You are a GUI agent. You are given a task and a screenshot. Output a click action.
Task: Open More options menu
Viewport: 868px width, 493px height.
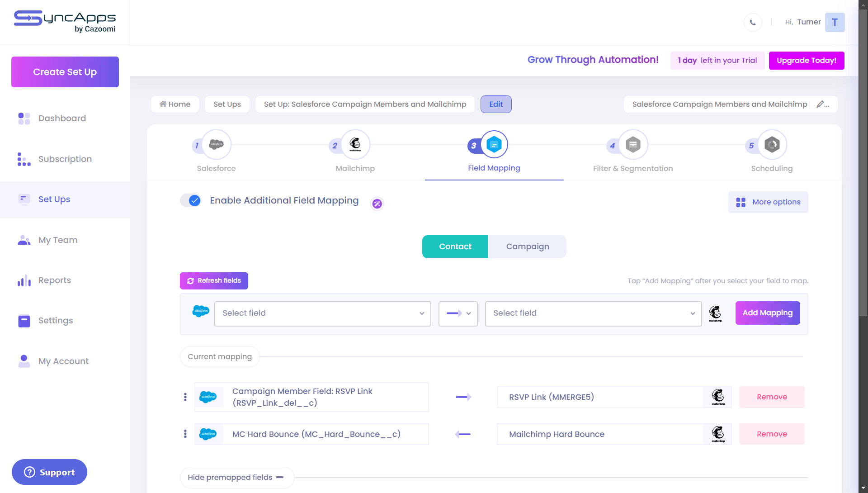[x=768, y=202]
